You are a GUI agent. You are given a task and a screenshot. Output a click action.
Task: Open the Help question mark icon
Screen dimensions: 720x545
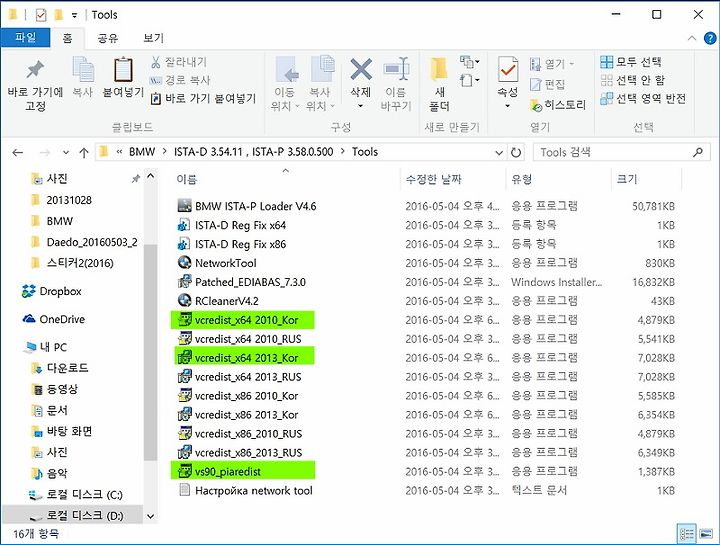(710, 38)
